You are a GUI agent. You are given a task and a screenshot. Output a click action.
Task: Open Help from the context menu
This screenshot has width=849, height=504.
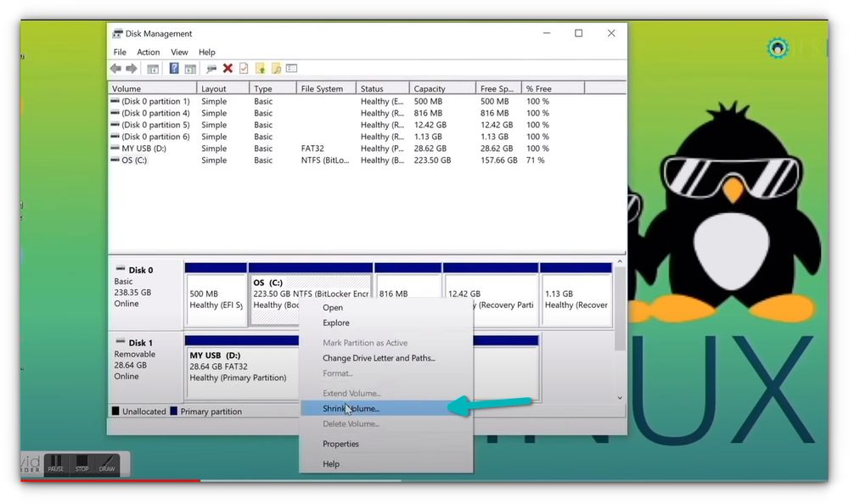pos(331,464)
